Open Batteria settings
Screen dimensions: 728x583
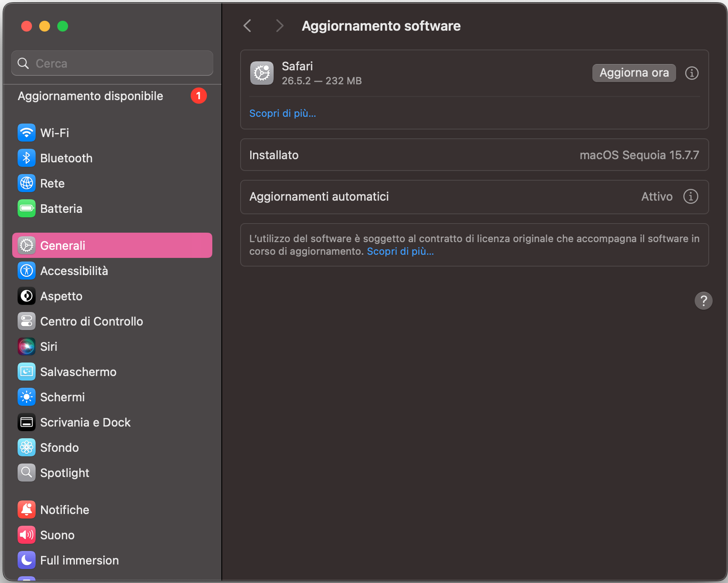pos(112,208)
